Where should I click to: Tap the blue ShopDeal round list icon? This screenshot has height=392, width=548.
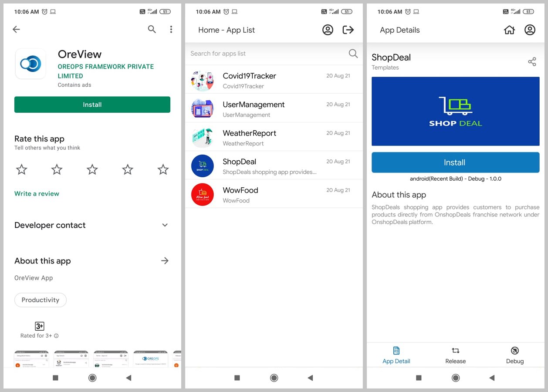pos(203,166)
